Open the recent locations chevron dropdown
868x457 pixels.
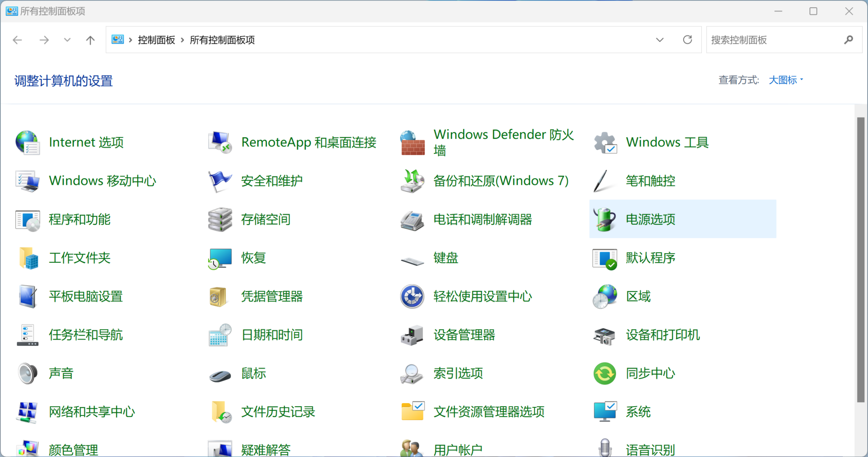click(67, 40)
